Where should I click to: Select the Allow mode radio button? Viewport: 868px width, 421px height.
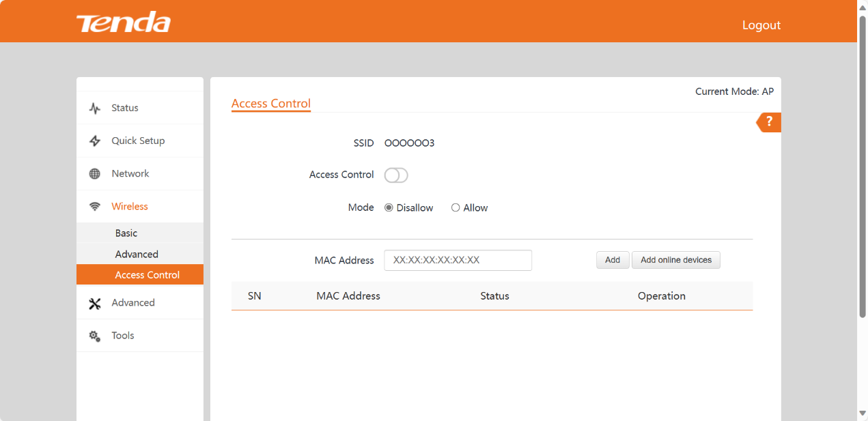click(x=456, y=208)
